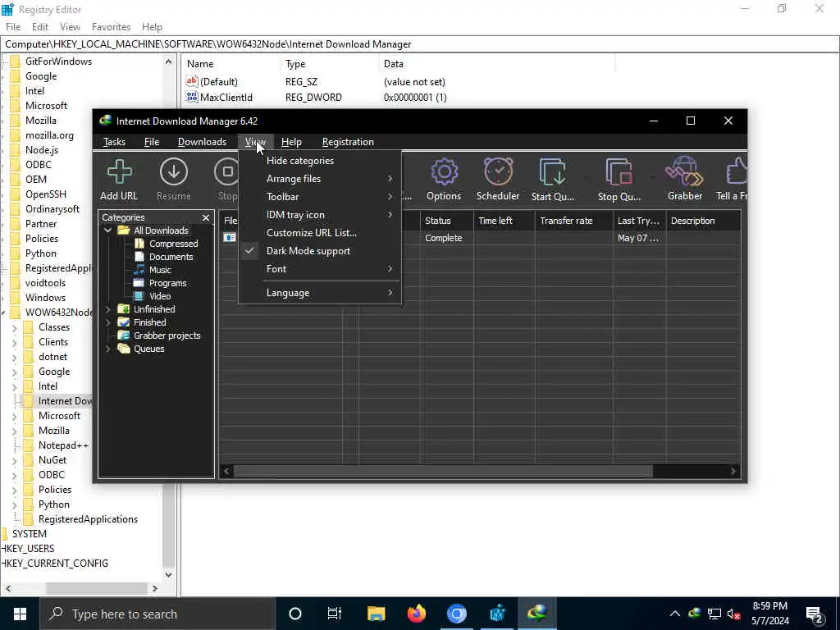Expand the Toolbar submenu
Screen dimensions: 840x630
(320, 197)
